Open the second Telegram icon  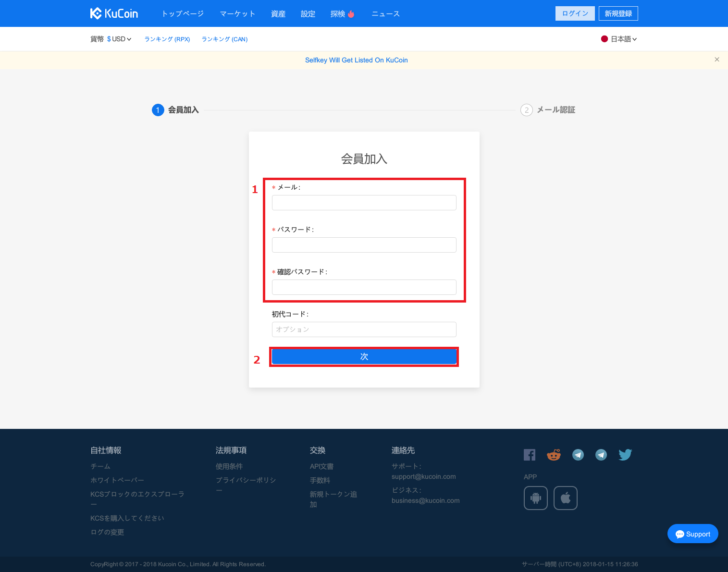point(601,455)
